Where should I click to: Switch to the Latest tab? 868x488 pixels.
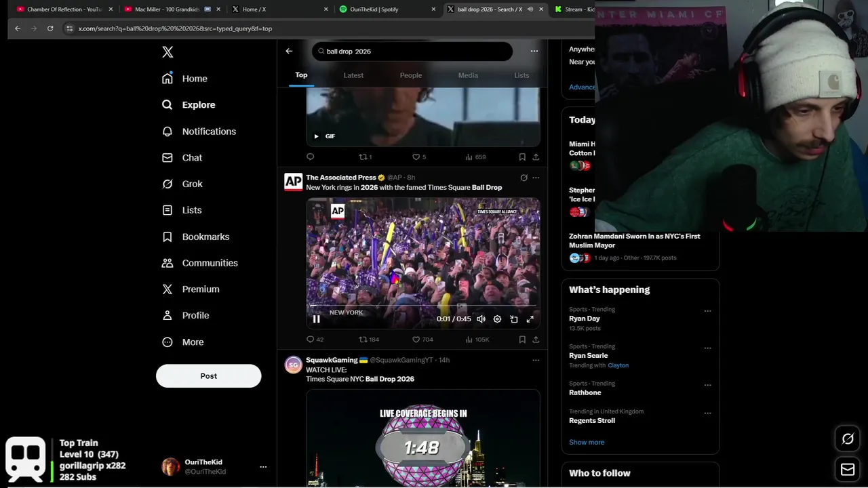pyautogui.click(x=353, y=75)
